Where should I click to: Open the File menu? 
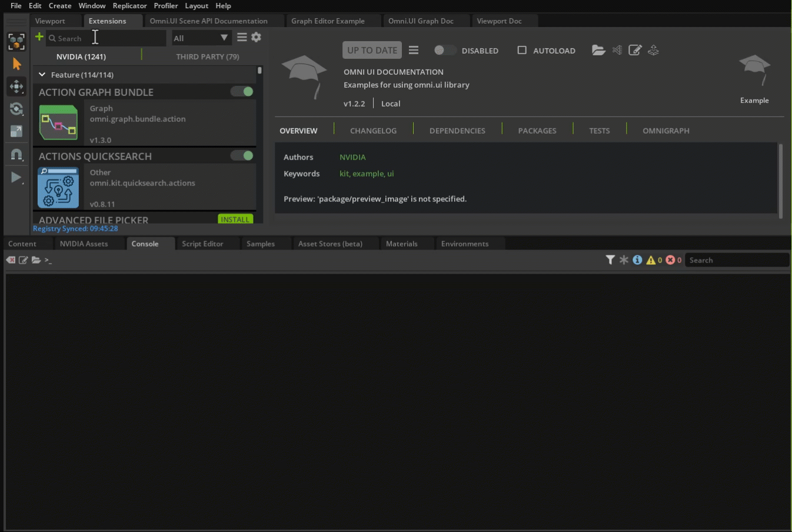pos(16,5)
